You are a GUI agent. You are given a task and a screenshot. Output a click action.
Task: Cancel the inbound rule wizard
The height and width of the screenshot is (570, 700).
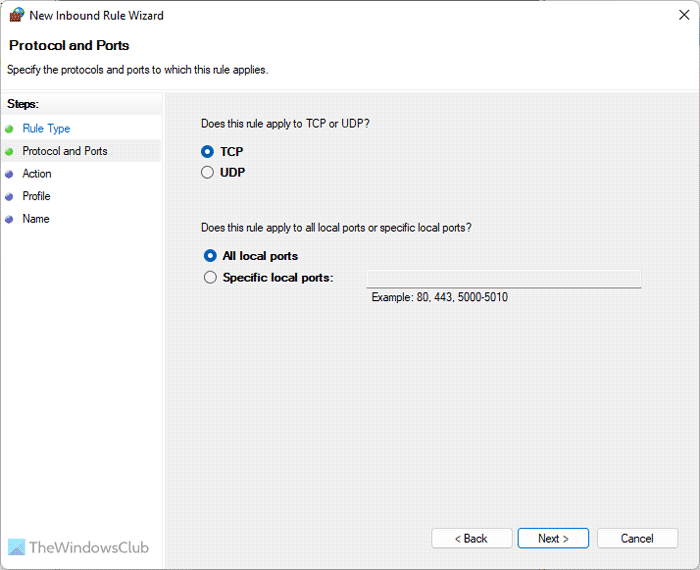click(637, 538)
